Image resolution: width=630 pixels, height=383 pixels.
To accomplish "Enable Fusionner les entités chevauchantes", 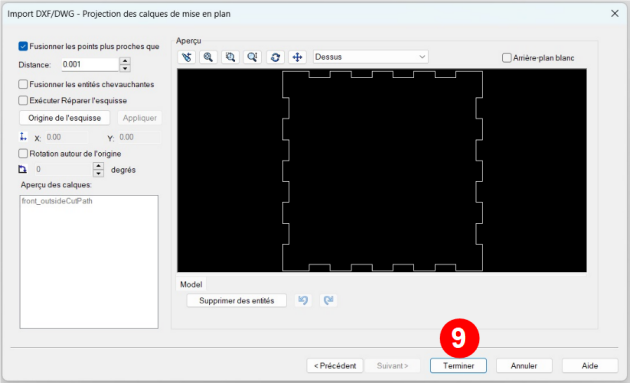I will pos(23,84).
